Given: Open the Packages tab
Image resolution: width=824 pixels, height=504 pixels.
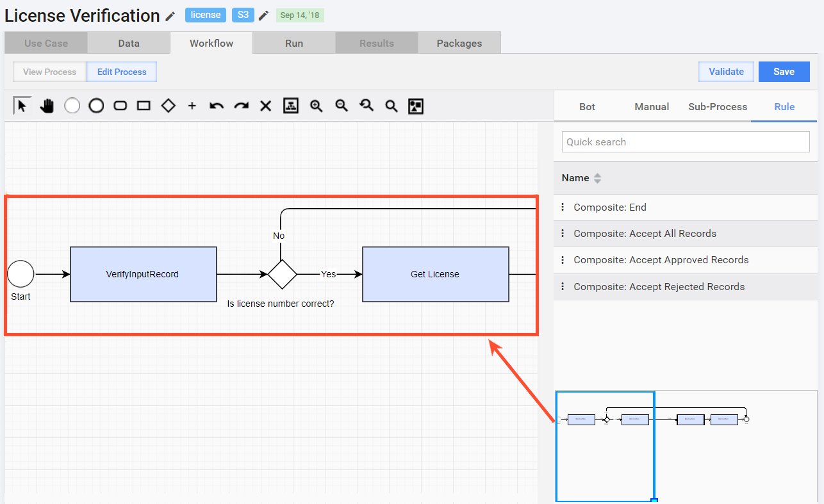Looking at the screenshot, I should [459, 43].
